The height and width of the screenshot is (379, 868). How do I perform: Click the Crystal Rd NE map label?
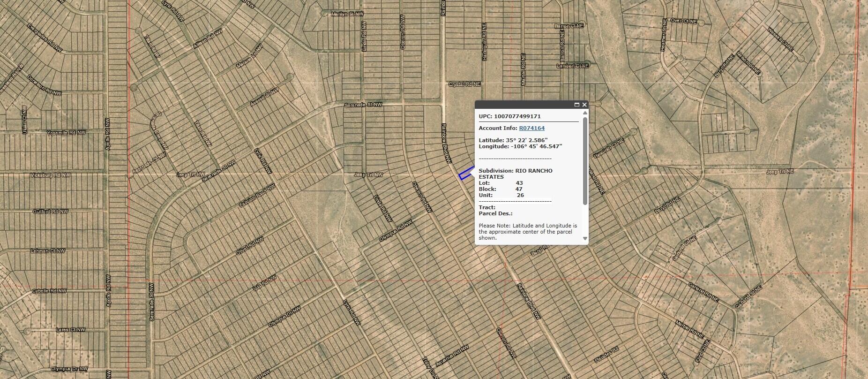click(x=464, y=84)
